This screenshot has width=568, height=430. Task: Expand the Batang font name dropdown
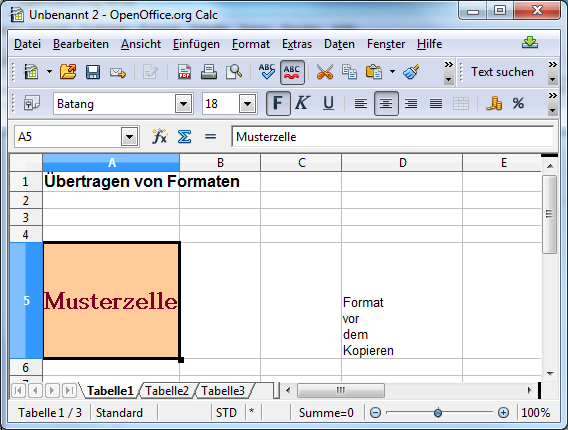(x=184, y=104)
